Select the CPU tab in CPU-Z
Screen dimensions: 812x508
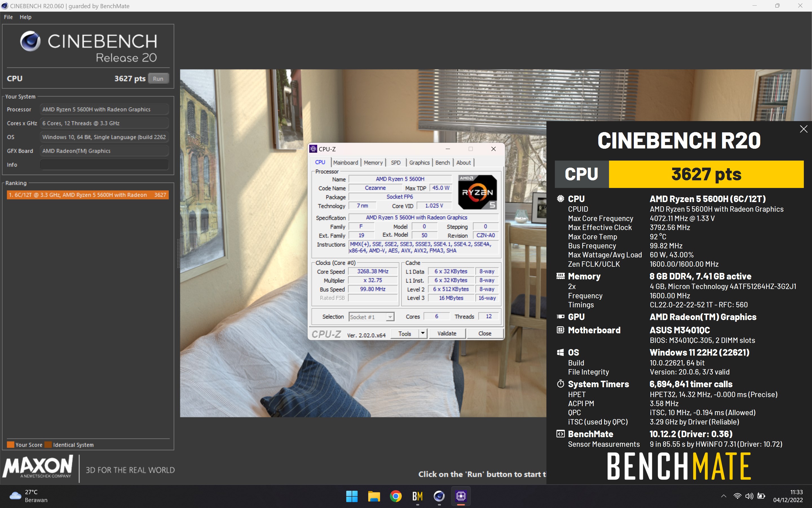(x=320, y=162)
